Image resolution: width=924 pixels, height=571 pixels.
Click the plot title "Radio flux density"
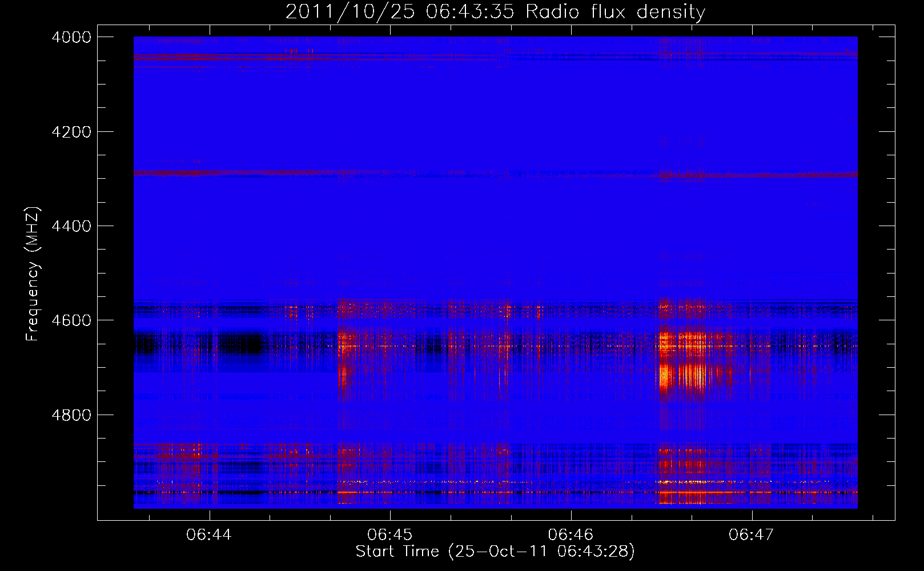coord(616,11)
